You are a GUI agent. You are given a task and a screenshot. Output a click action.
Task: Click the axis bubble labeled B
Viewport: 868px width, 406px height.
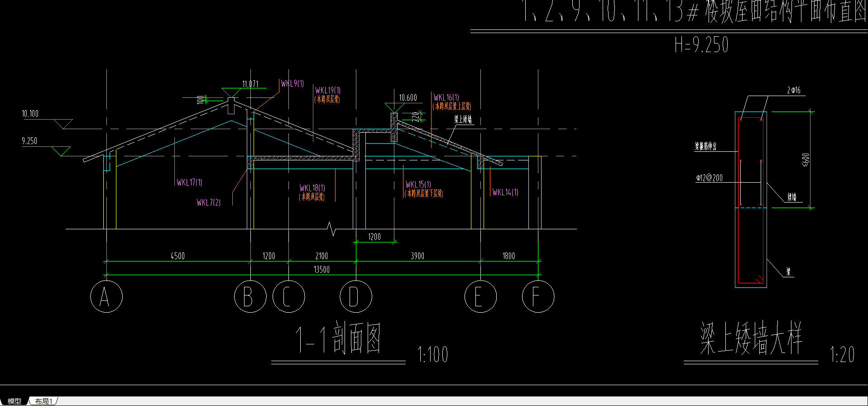(250, 297)
